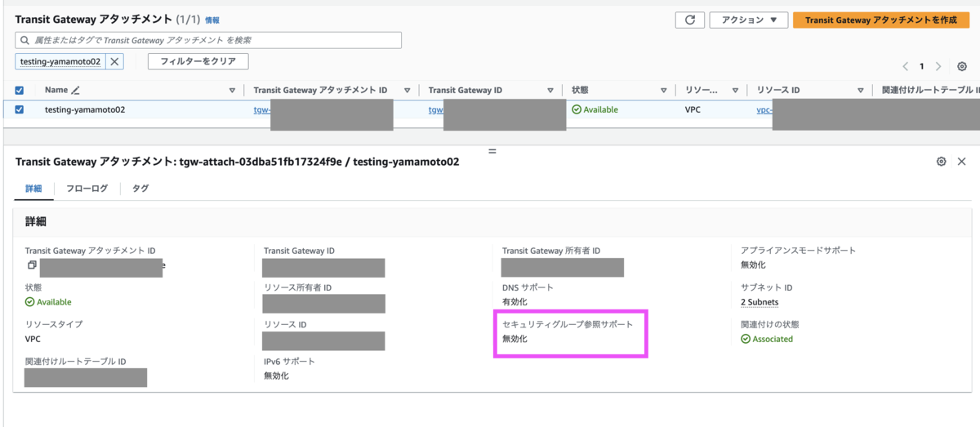Sort by the リソース ID column arrow

(860, 90)
